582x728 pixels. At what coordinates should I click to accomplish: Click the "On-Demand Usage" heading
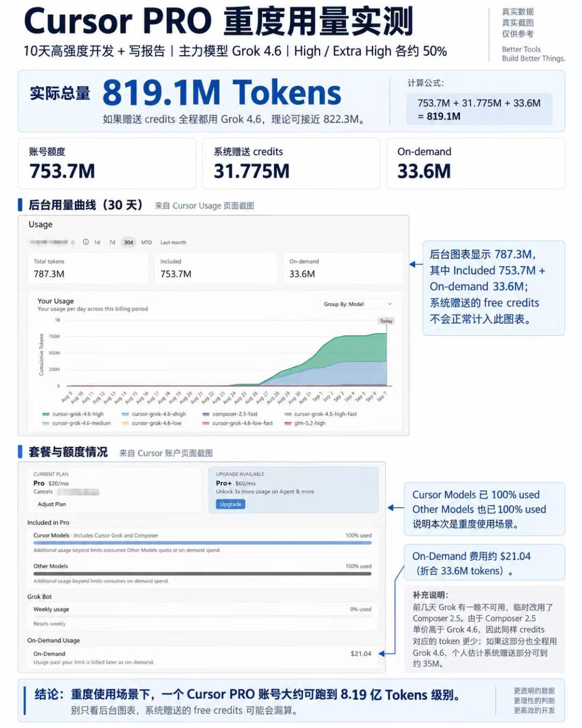tap(53, 641)
